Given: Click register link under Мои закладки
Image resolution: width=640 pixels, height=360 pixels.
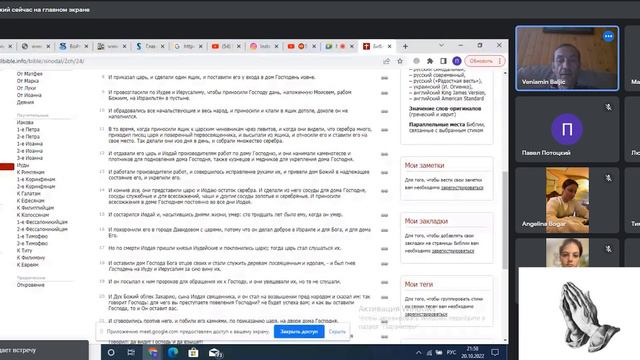Looking at the screenshot, I should [453, 251].
